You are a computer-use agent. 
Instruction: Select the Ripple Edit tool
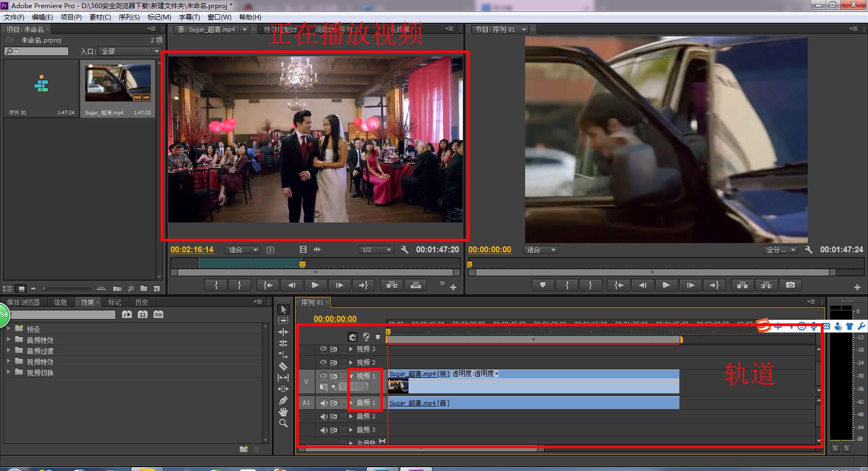click(x=283, y=332)
